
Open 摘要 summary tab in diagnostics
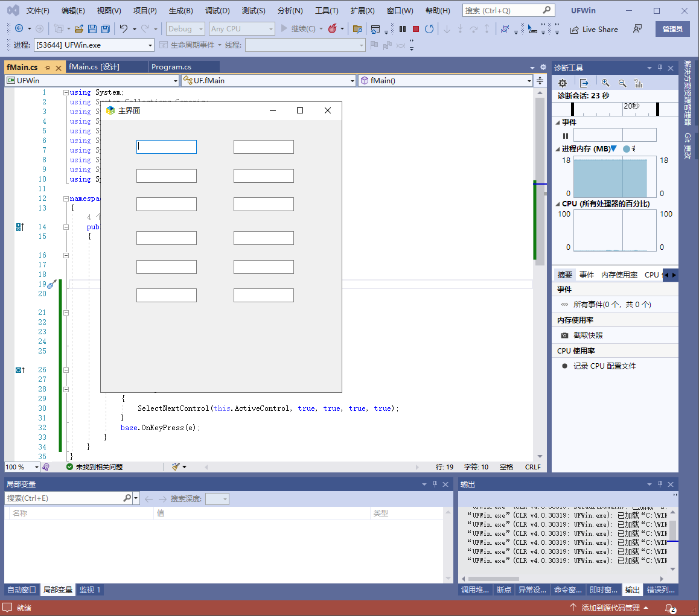pos(565,275)
